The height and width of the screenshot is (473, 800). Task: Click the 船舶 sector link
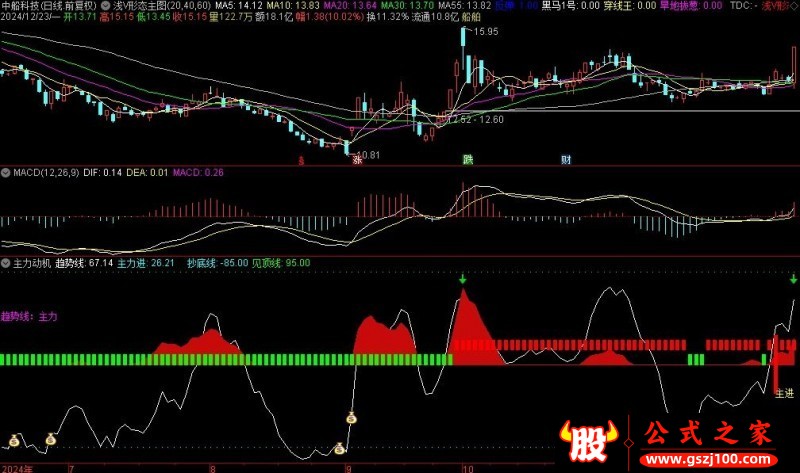(470, 17)
